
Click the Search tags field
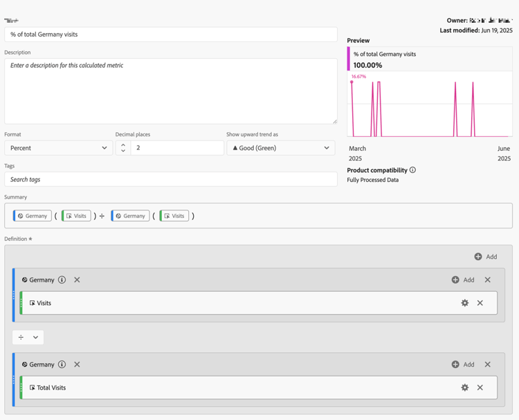(171, 179)
